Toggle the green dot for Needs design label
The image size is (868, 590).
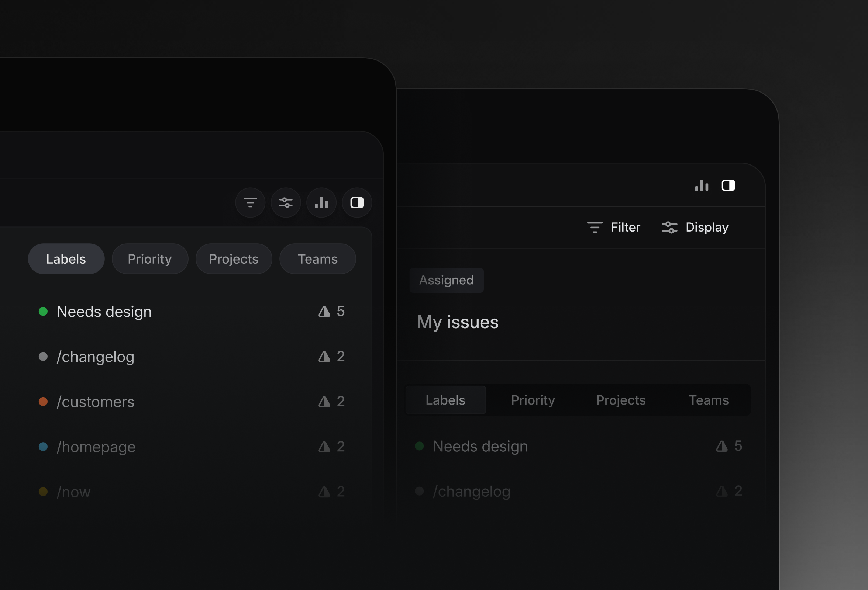click(x=44, y=312)
